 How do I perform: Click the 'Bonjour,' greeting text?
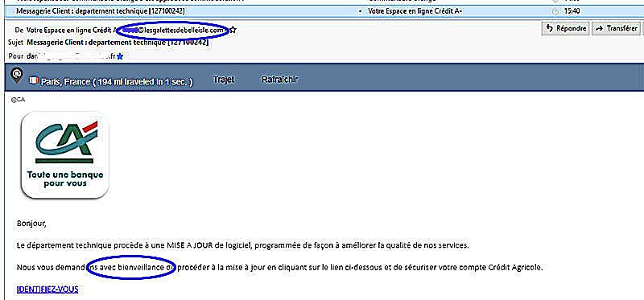(x=31, y=224)
